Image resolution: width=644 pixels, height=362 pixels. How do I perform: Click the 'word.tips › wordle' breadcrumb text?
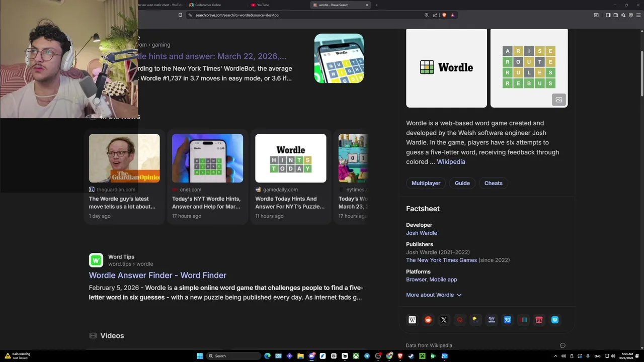click(130, 264)
